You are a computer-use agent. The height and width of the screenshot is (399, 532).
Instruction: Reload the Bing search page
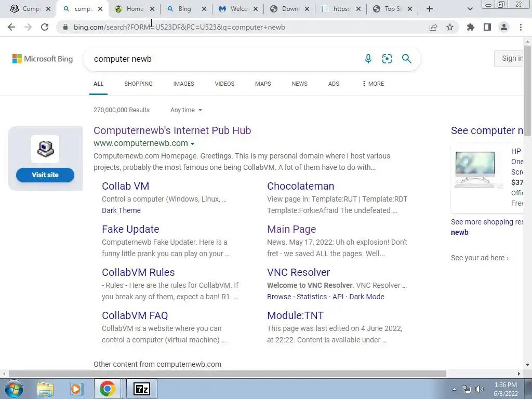coord(45,27)
